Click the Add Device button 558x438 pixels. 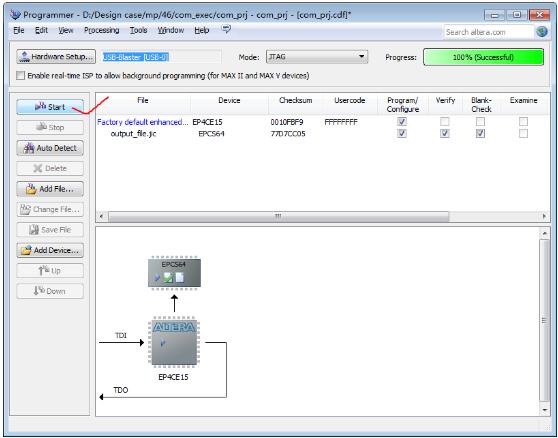click(x=50, y=250)
